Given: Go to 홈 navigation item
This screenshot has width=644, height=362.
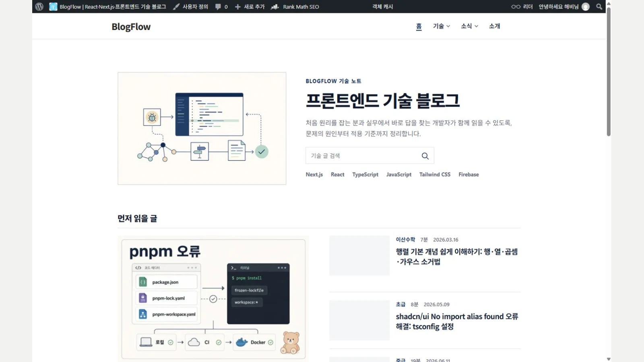Looking at the screenshot, I should [x=419, y=26].
